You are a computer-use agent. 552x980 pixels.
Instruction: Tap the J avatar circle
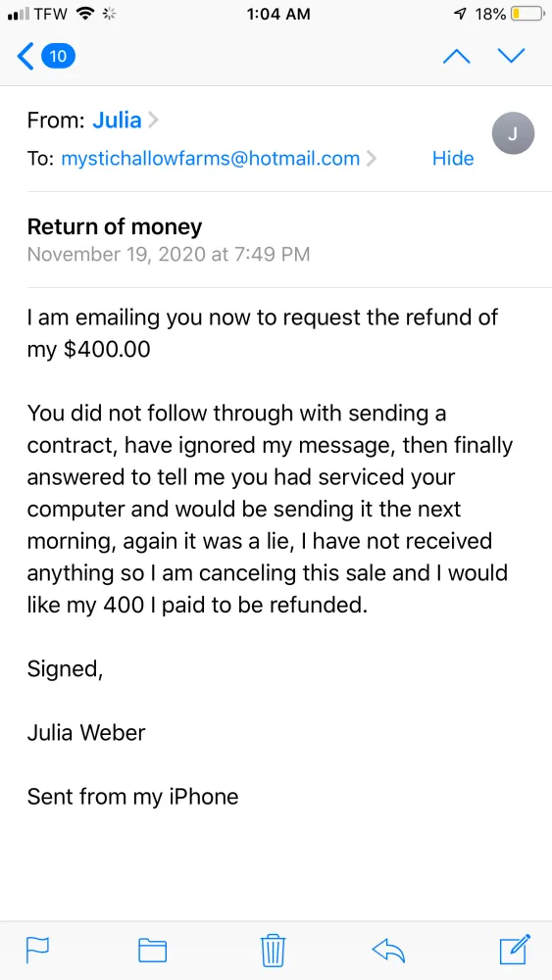click(513, 133)
